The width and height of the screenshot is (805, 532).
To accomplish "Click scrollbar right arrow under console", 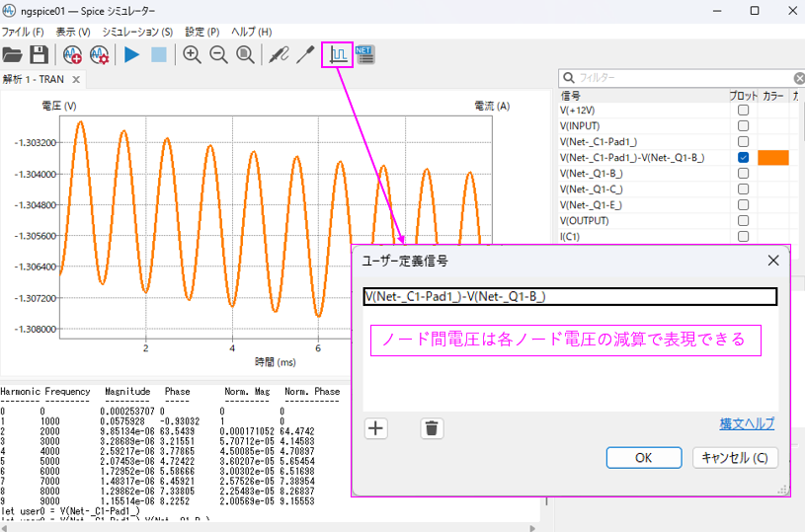I will point(532,528).
